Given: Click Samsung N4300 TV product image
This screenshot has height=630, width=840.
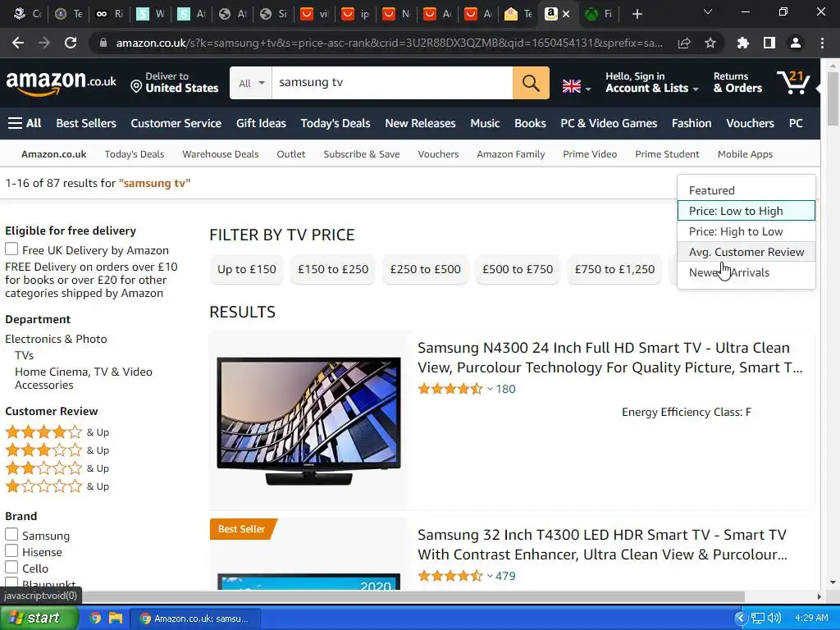Looking at the screenshot, I should (x=308, y=421).
